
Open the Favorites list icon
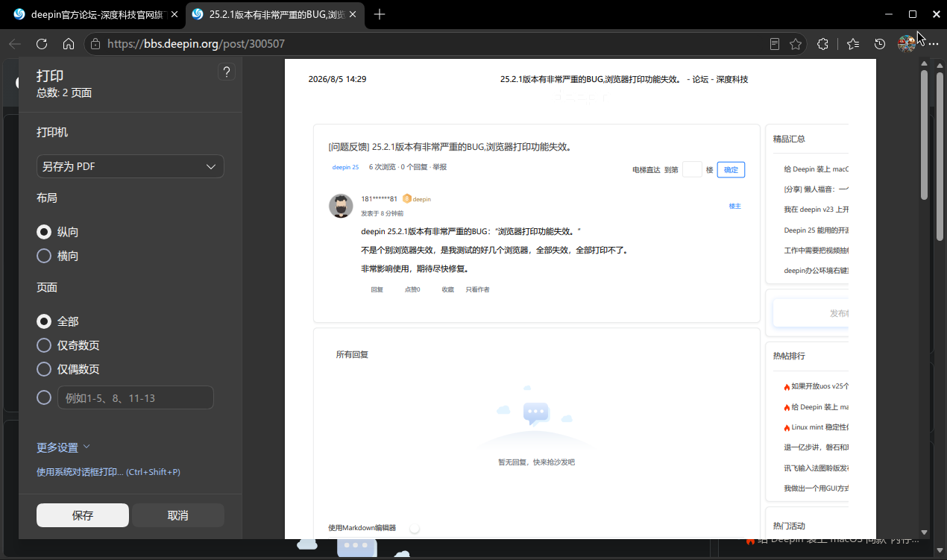[x=853, y=44]
